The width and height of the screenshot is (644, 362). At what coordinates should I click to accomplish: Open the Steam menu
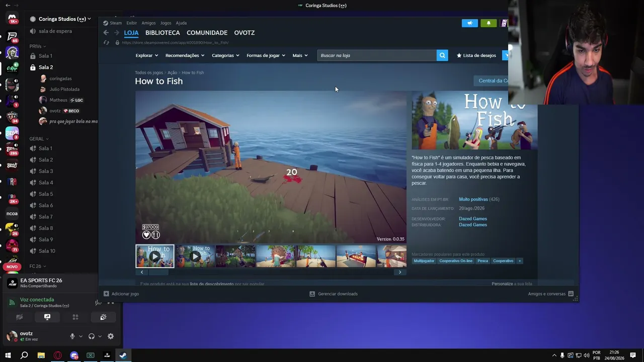click(113, 23)
